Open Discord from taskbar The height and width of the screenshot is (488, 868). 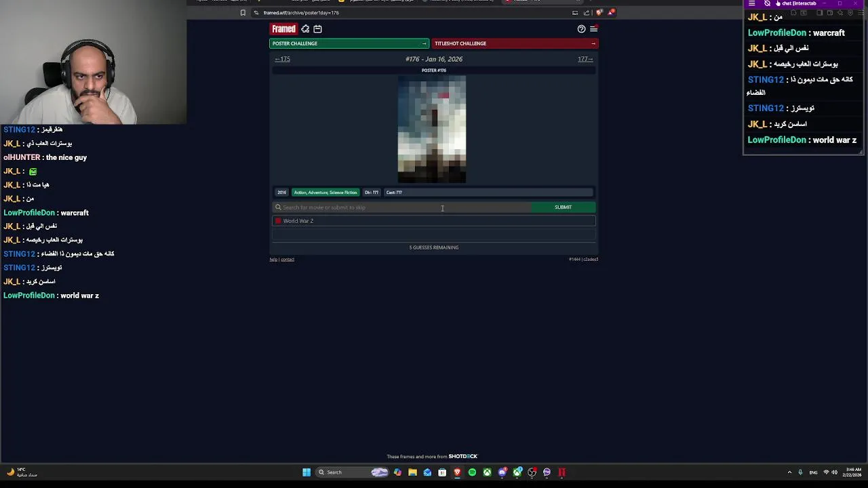point(502,472)
